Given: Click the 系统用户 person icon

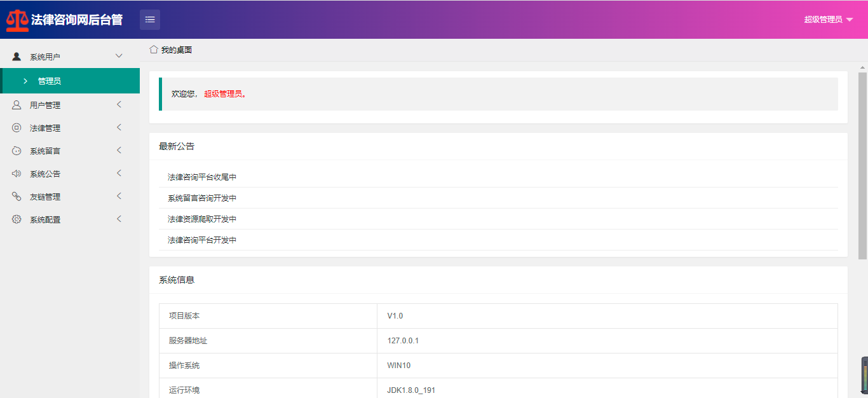Looking at the screenshot, I should pyautogui.click(x=17, y=57).
